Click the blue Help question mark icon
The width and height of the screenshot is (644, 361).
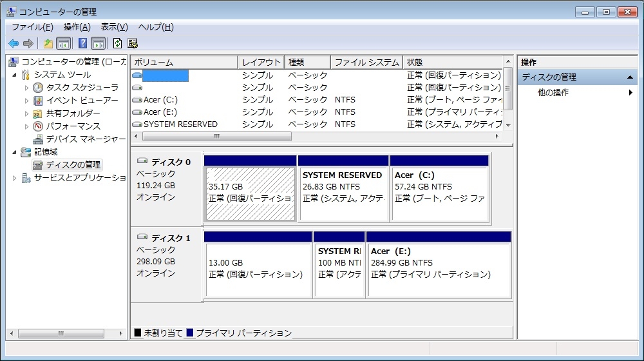(x=82, y=43)
